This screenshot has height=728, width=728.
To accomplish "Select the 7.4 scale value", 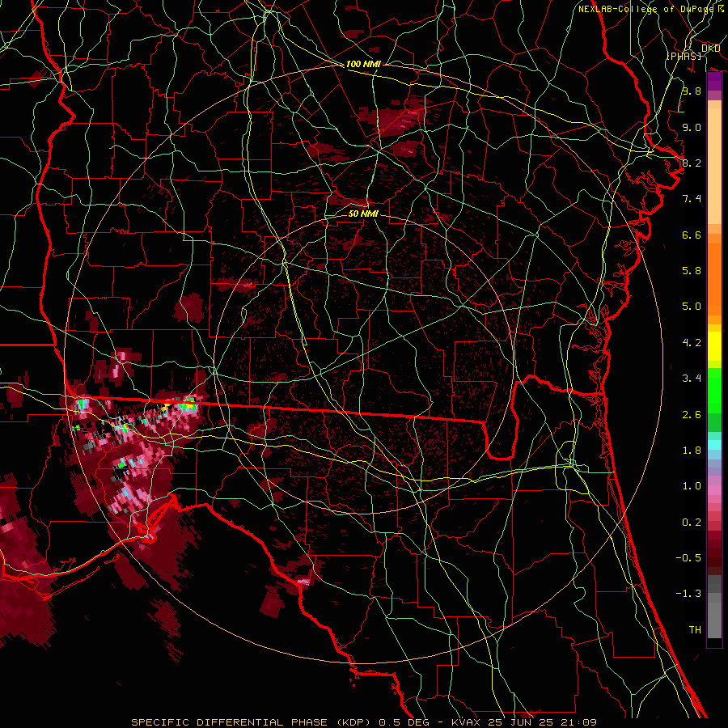I will pos(692,199).
